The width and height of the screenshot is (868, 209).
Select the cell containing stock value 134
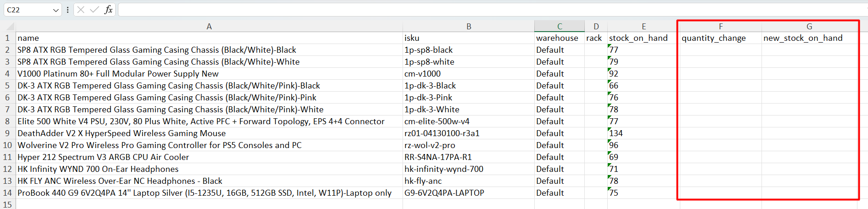pyautogui.click(x=643, y=133)
